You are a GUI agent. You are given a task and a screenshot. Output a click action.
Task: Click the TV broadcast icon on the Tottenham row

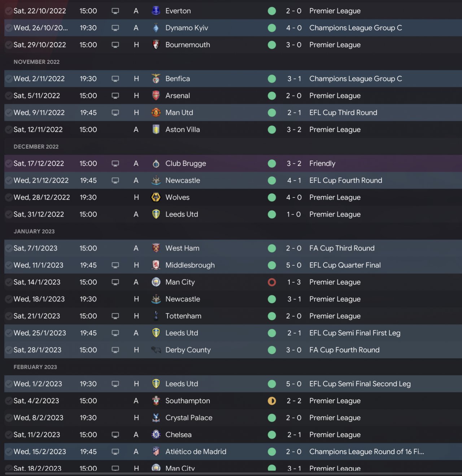[x=115, y=316]
